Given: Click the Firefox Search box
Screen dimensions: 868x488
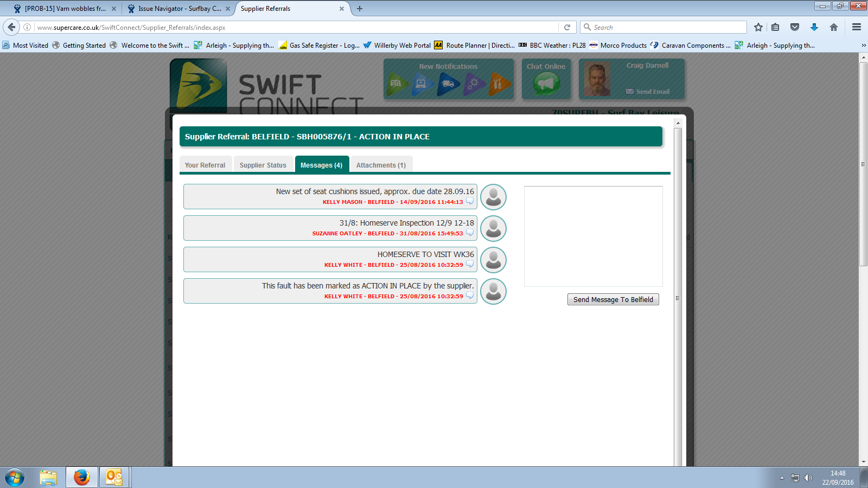Looking at the screenshot, I should point(663,27).
